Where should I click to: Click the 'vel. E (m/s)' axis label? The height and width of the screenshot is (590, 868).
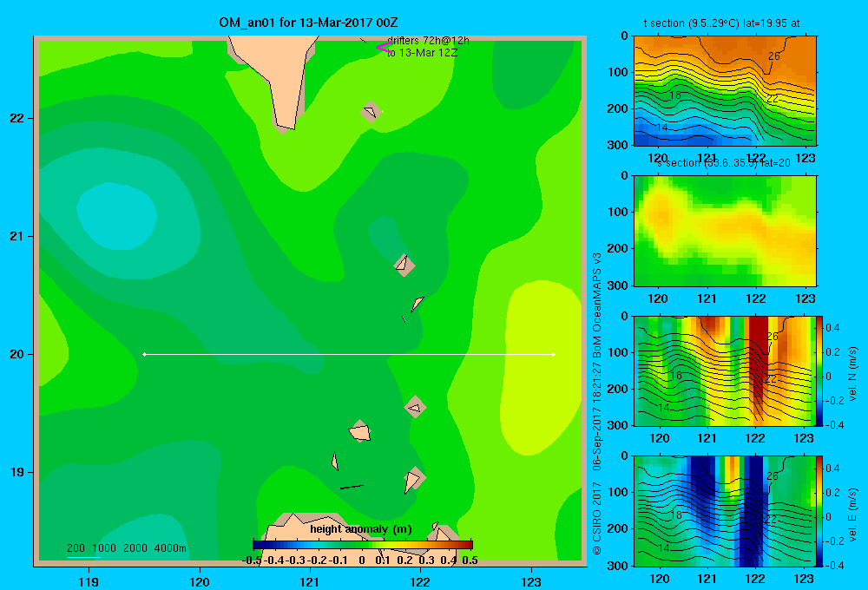coord(853,515)
